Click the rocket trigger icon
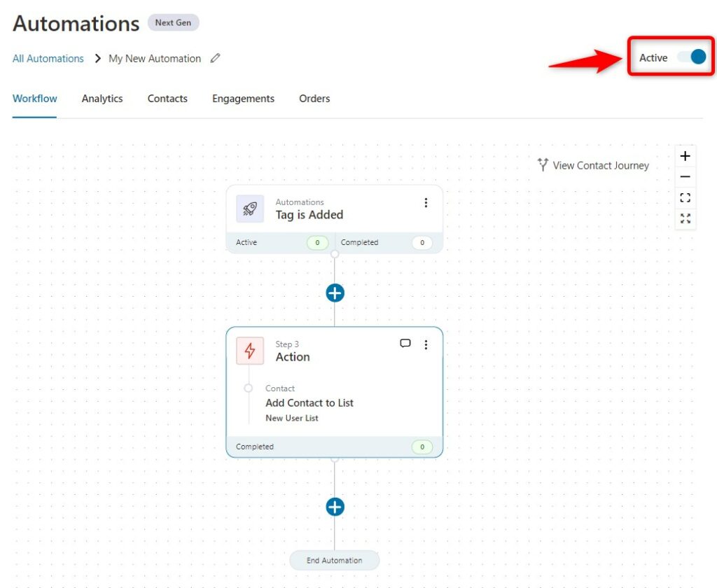This screenshot has height=588, width=717. pyautogui.click(x=250, y=209)
